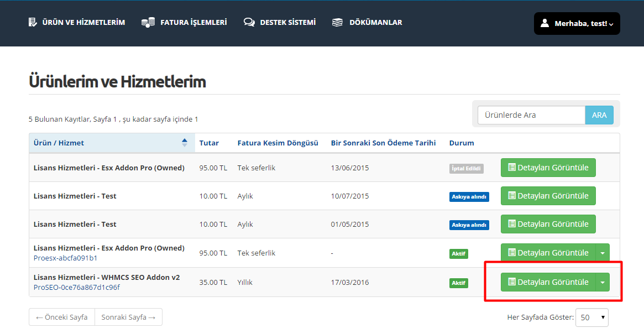View details of cancelled Esx Addon Pro

point(548,168)
